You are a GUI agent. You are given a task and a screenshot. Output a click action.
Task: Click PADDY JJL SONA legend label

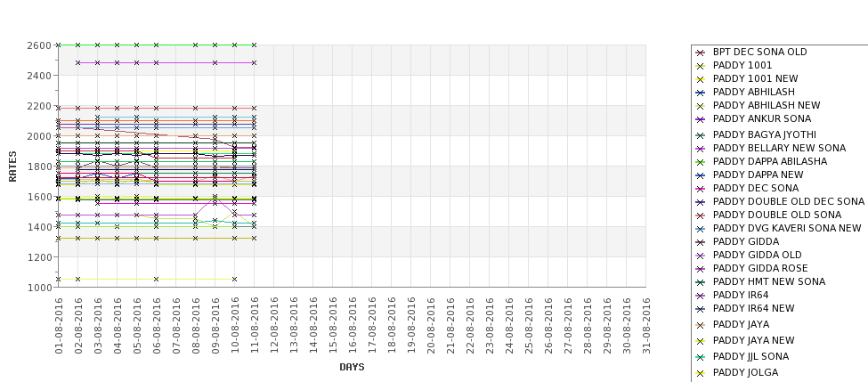(750, 356)
